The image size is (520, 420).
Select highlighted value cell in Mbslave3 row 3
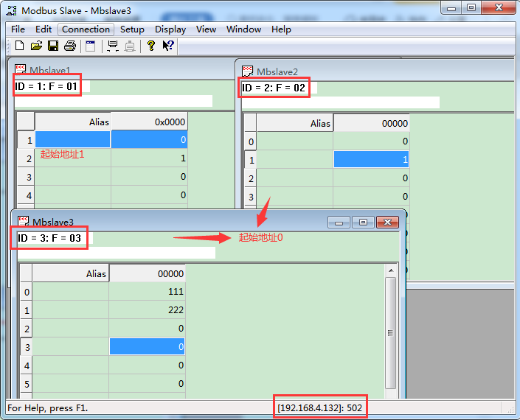point(147,346)
